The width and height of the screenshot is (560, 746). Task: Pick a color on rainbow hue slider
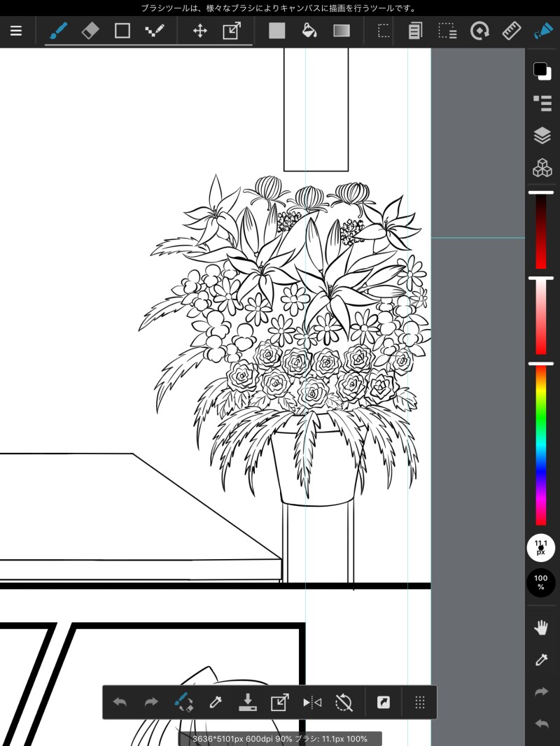tap(541, 444)
